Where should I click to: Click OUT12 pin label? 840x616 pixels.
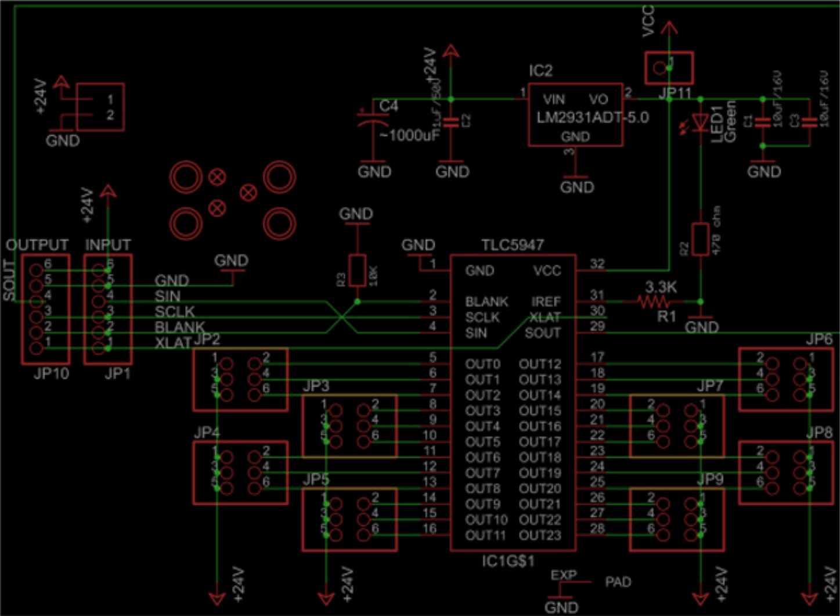pyautogui.click(x=540, y=365)
